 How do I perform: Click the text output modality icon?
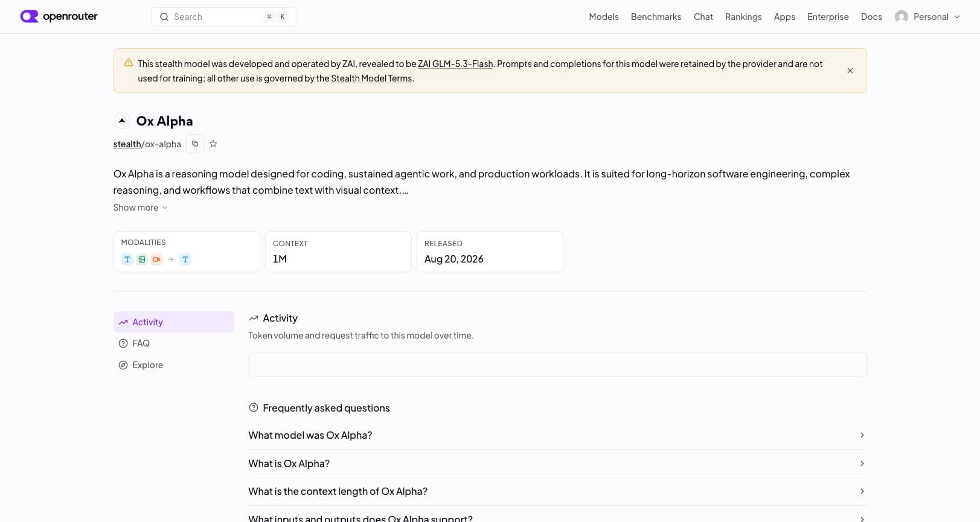click(x=185, y=259)
